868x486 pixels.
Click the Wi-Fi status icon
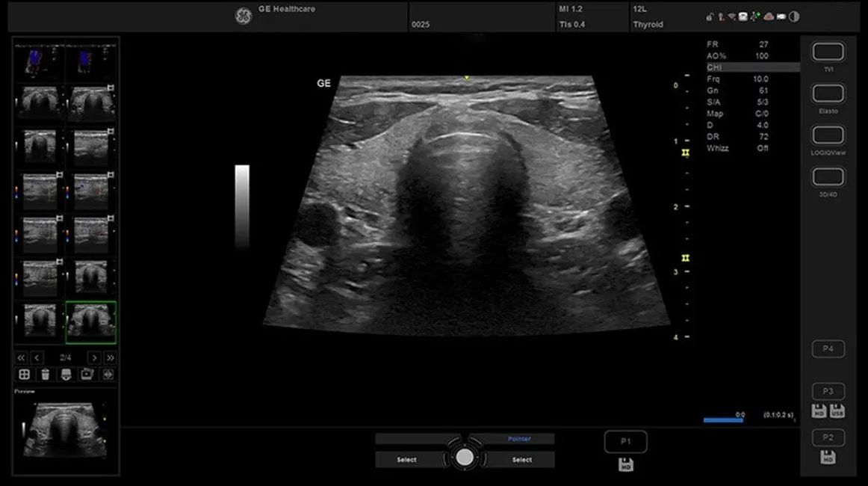tap(732, 16)
